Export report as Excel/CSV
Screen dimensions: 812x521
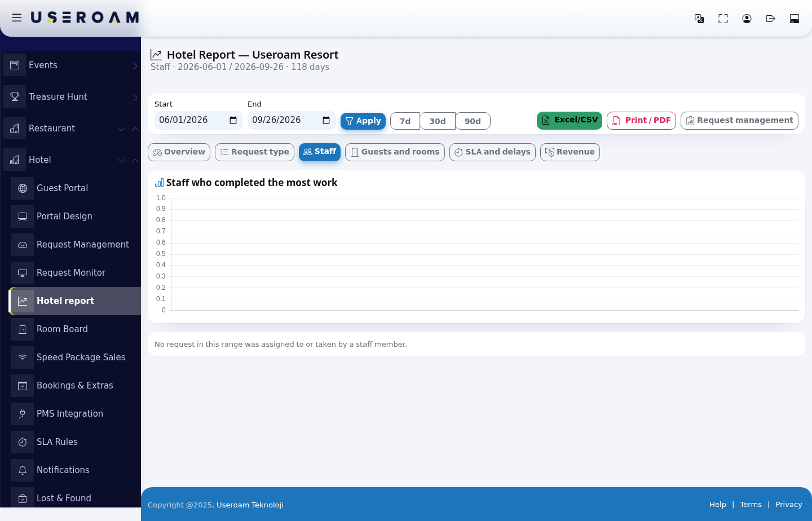pos(570,121)
